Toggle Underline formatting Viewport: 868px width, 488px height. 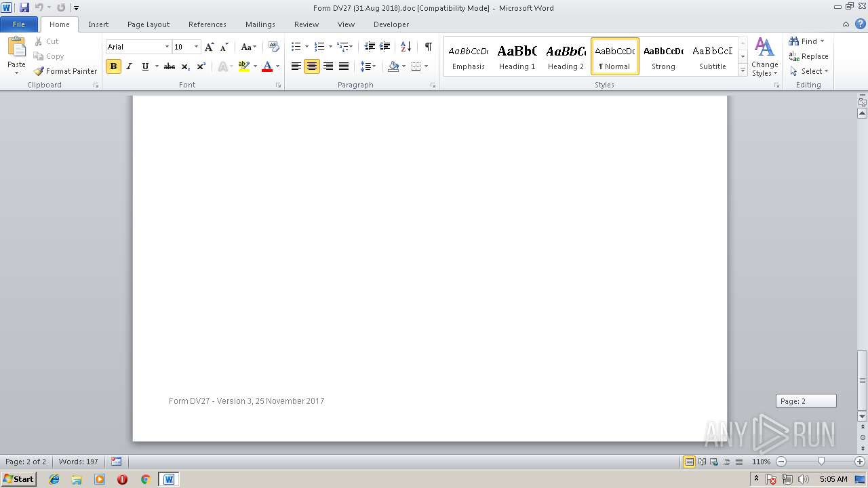tap(145, 66)
